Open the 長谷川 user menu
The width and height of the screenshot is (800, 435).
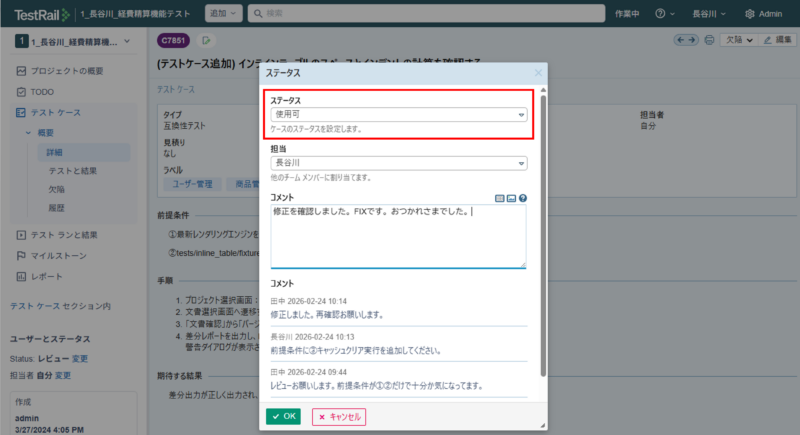click(709, 14)
